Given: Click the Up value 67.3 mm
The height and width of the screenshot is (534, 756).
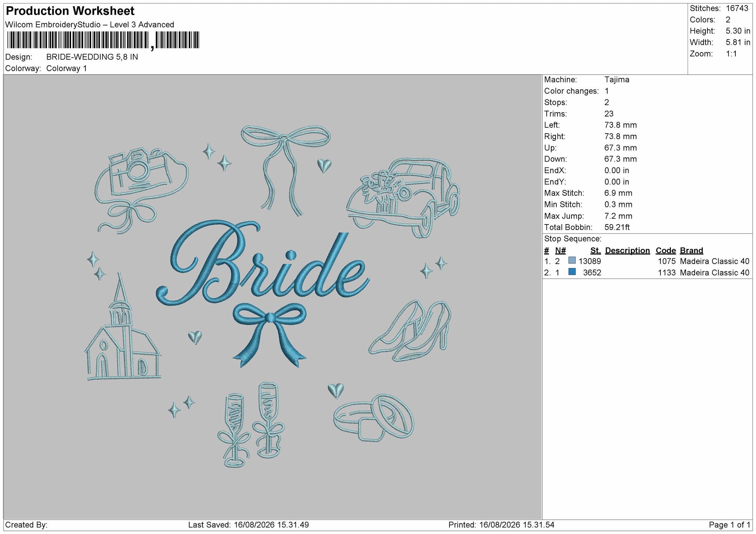Looking at the screenshot, I should (620, 148).
